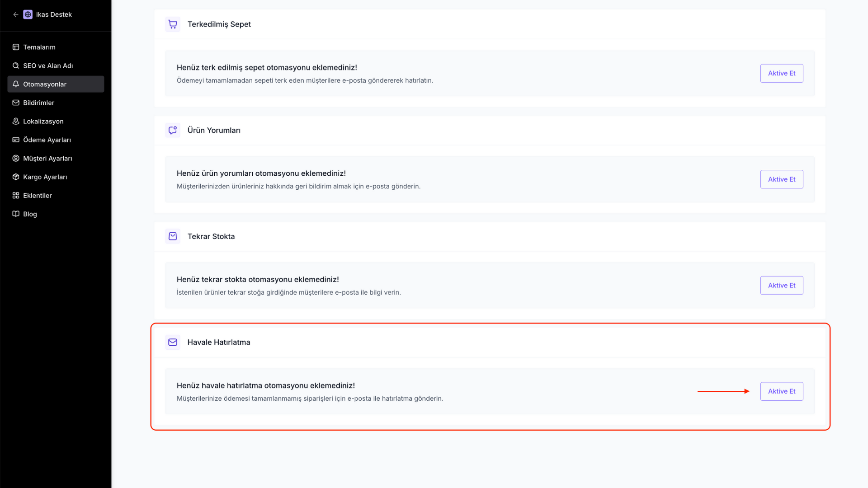The image size is (868, 488).
Task: Click the Temalarım layout icon
Action: point(16,47)
